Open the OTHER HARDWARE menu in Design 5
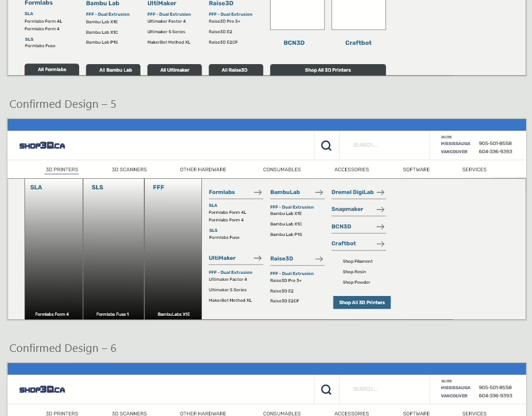Viewport: 532px width, 416px height. point(203,170)
